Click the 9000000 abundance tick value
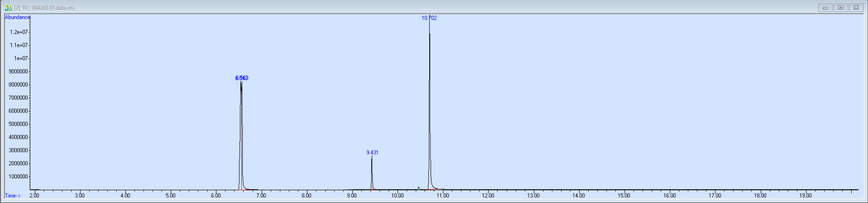 pyautogui.click(x=18, y=71)
